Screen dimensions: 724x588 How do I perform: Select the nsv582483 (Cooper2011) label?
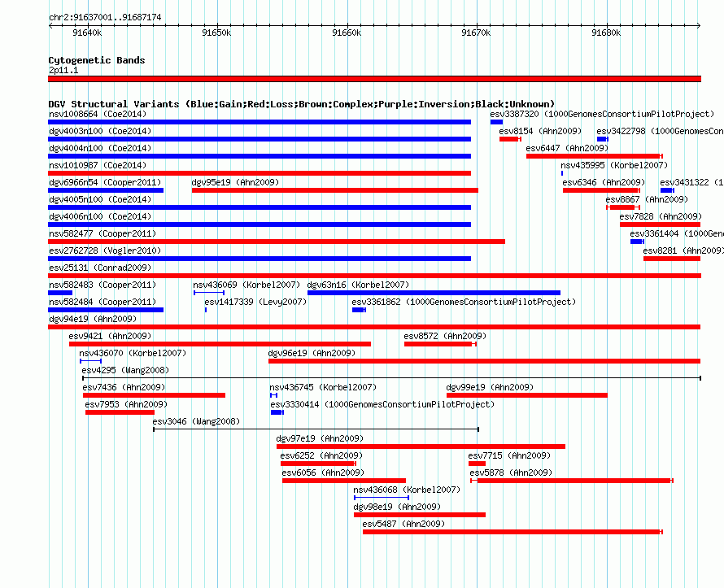pos(102,285)
